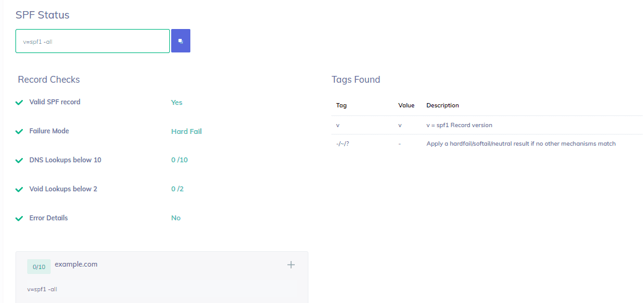Screen dimensions: 644x303
Task: Click the checkmark beside DNS Lookups below 10
Action: click(19, 160)
